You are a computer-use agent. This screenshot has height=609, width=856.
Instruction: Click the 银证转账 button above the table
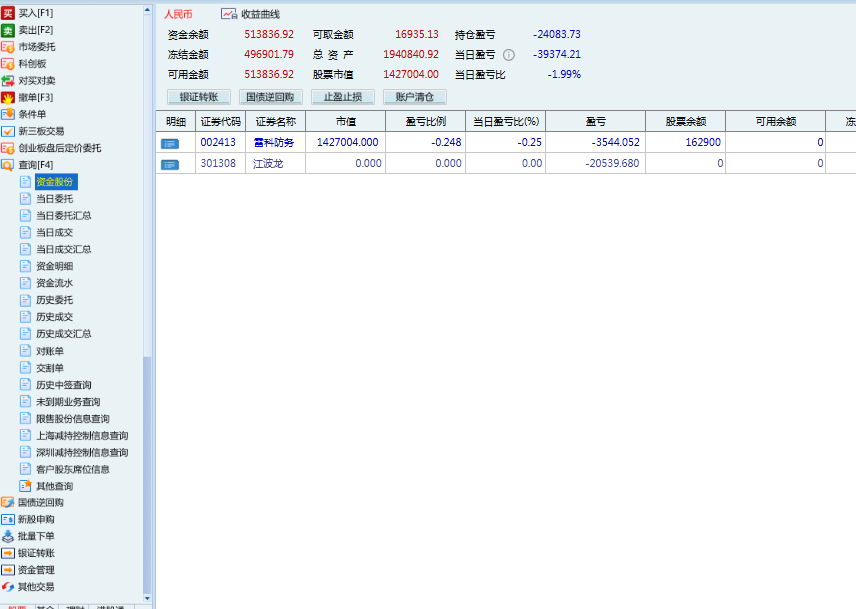point(199,97)
